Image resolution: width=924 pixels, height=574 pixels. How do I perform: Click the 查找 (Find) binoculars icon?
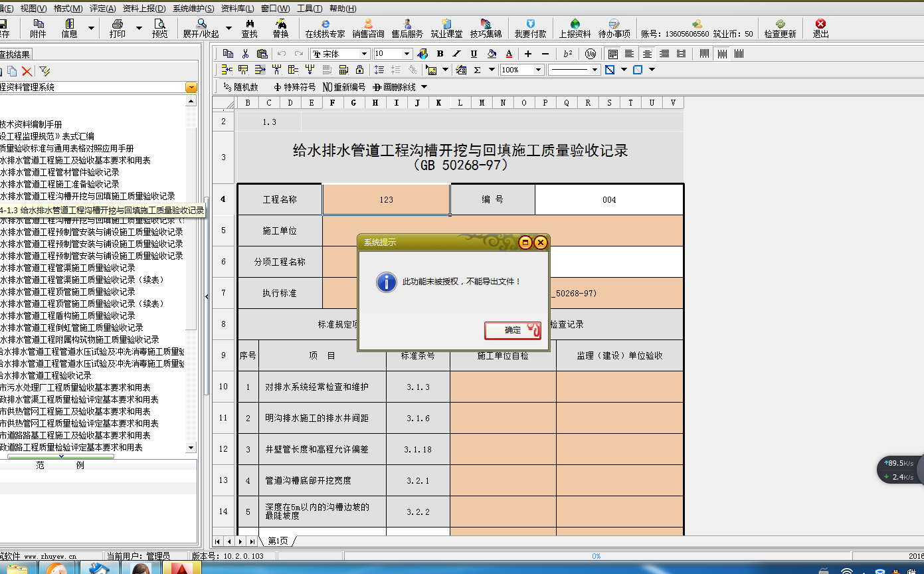point(249,28)
